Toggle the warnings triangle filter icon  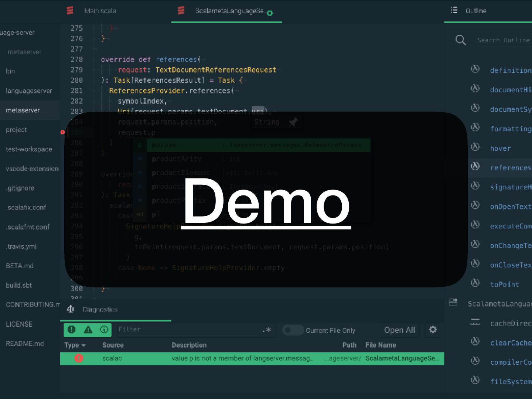click(88, 330)
